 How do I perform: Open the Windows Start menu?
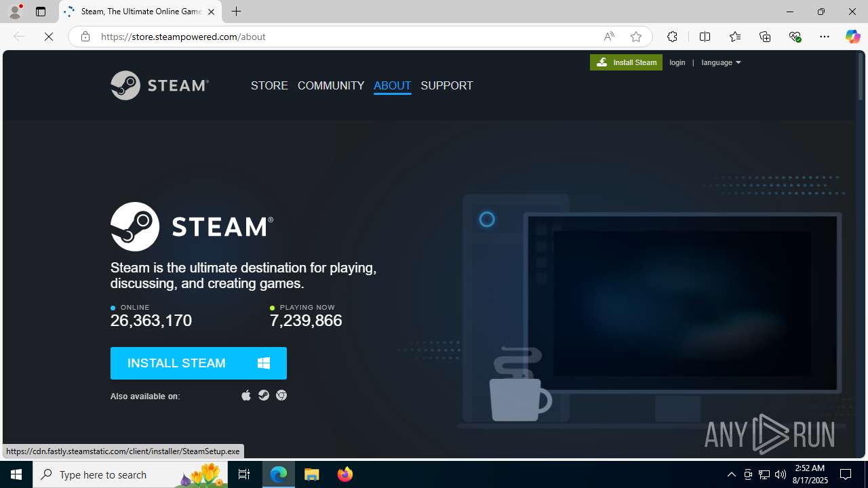pyautogui.click(x=16, y=474)
